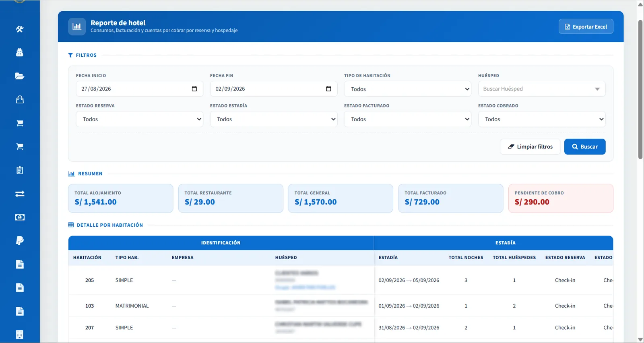
Task: Open the clipboard list sidebar icon
Action: pyautogui.click(x=20, y=170)
